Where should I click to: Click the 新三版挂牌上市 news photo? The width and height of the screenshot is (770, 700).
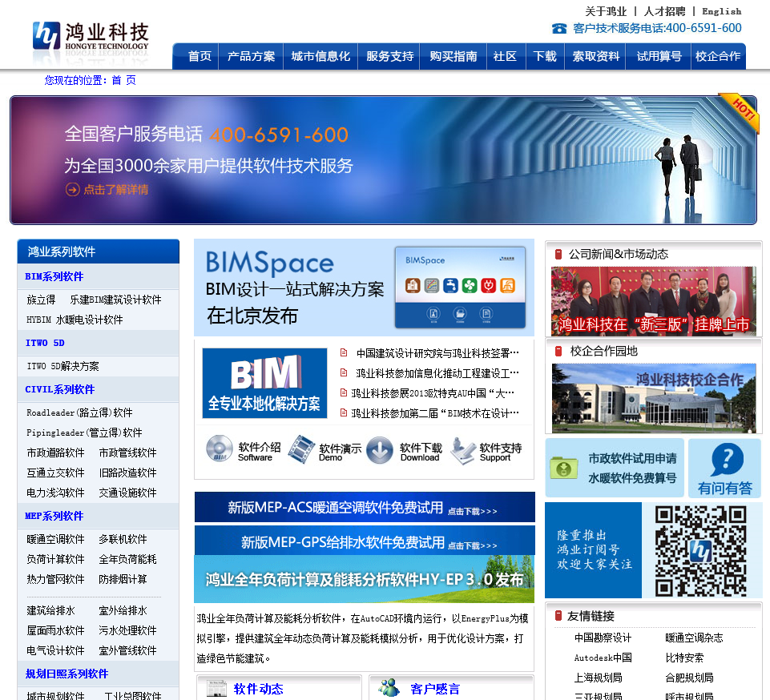[x=654, y=301]
